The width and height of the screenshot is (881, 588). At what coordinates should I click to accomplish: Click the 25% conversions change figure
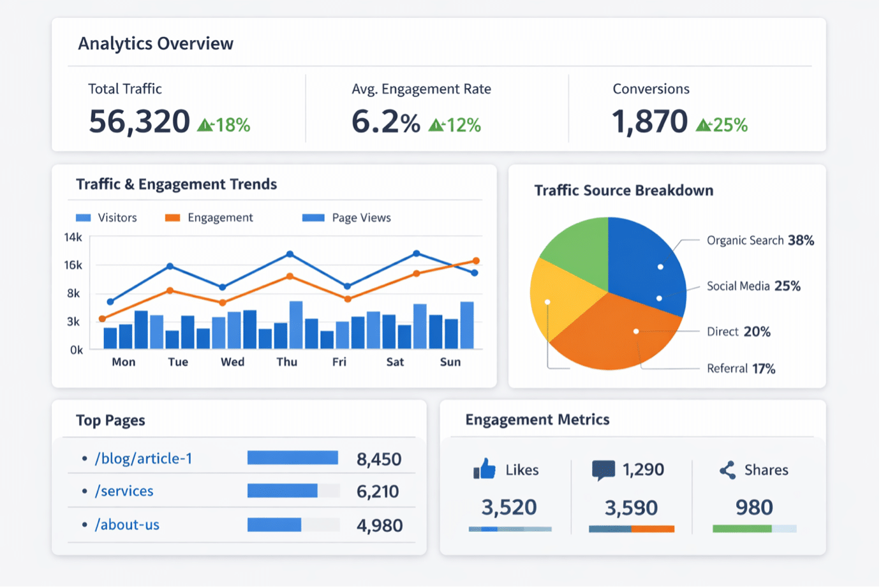point(730,125)
